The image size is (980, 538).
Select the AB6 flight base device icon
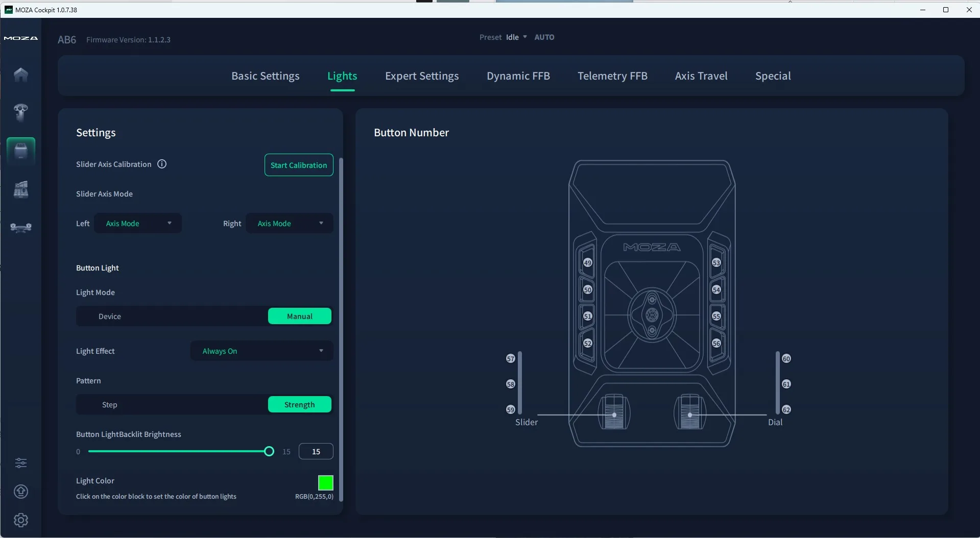(x=21, y=151)
